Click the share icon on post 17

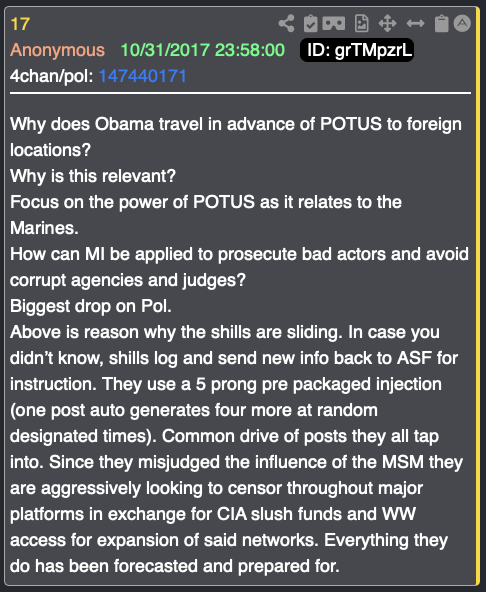click(x=286, y=23)
